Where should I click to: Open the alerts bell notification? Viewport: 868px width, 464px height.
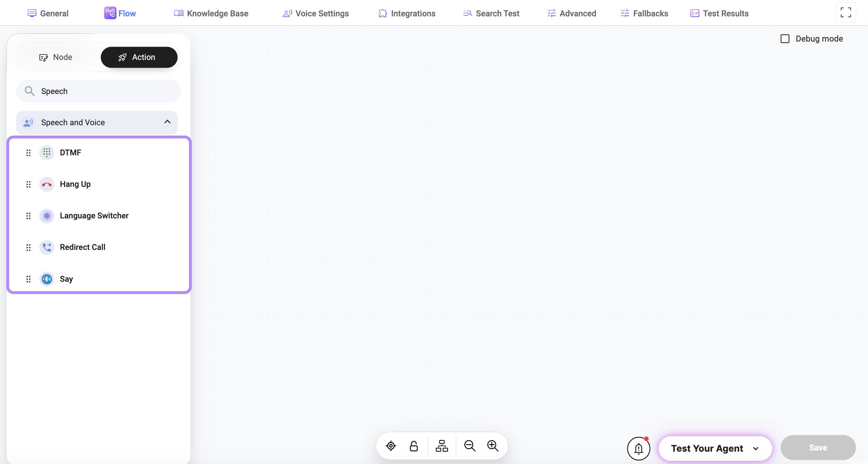click(x=639, y=449)
